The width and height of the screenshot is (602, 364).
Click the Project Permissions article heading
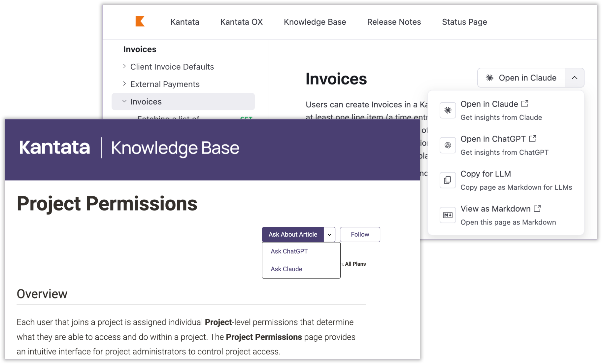pos(107,203)
